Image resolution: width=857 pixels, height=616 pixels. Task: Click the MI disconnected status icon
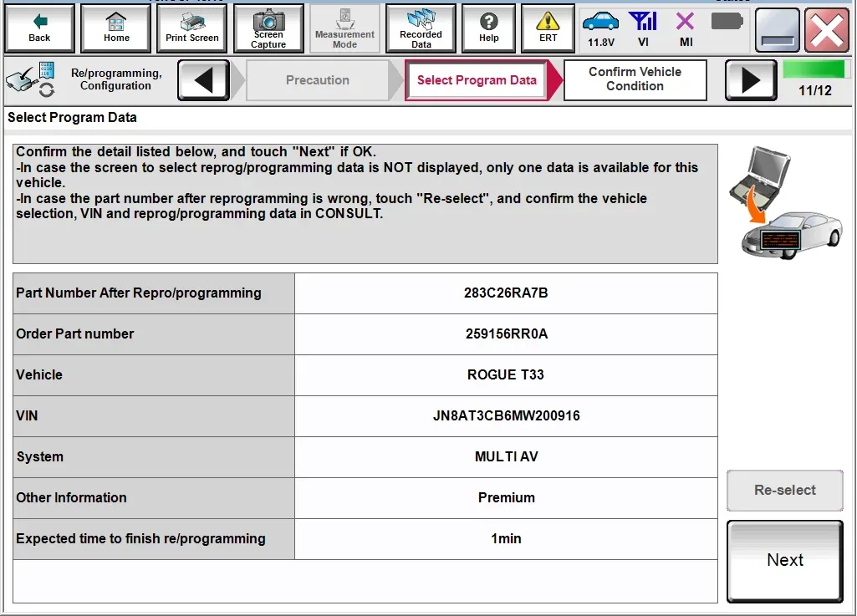pyautogui.click(x=686, y=28)
